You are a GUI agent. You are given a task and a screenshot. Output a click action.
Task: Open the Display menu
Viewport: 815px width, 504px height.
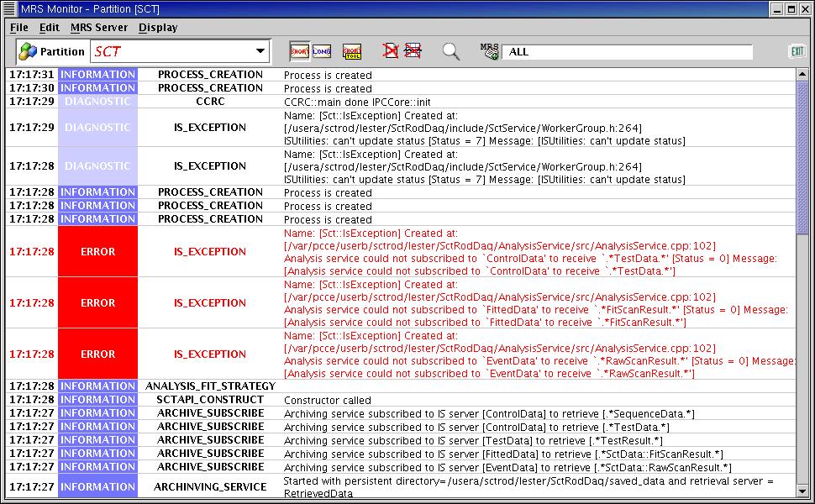click(158, 28)
